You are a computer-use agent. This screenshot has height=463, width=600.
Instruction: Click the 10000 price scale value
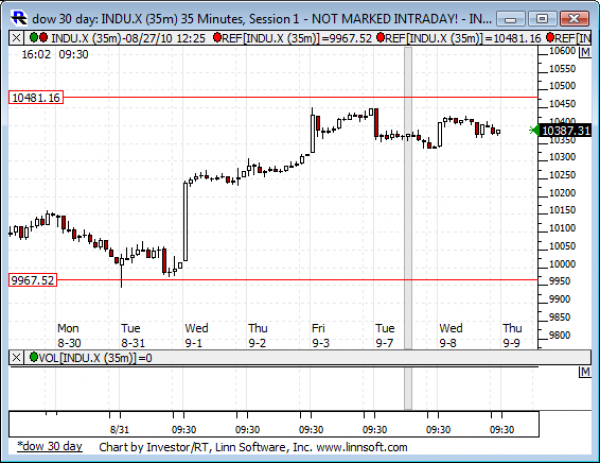562,264
